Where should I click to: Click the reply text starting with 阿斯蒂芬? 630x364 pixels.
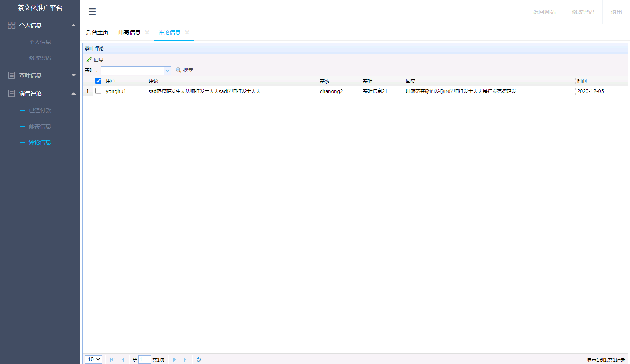point(461,91)
